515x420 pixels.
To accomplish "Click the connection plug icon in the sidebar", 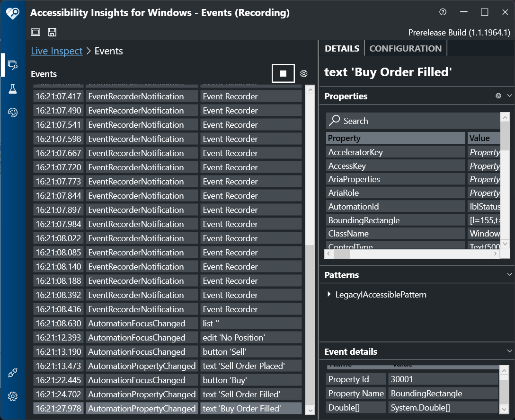I will pos(13,373).
